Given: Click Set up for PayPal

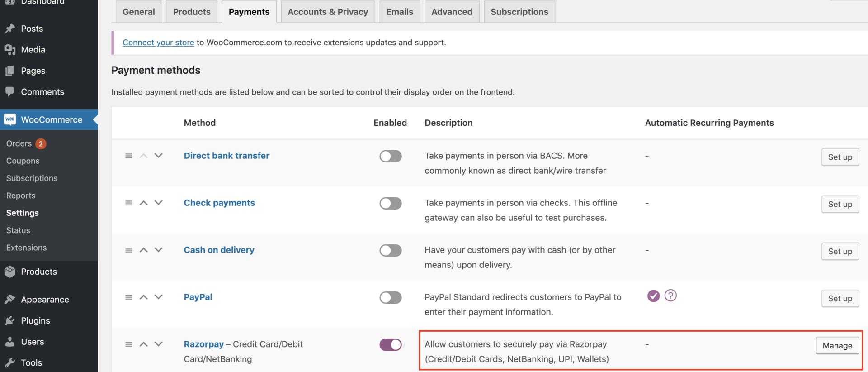Looking at the screenshot, I should point(840,298).
